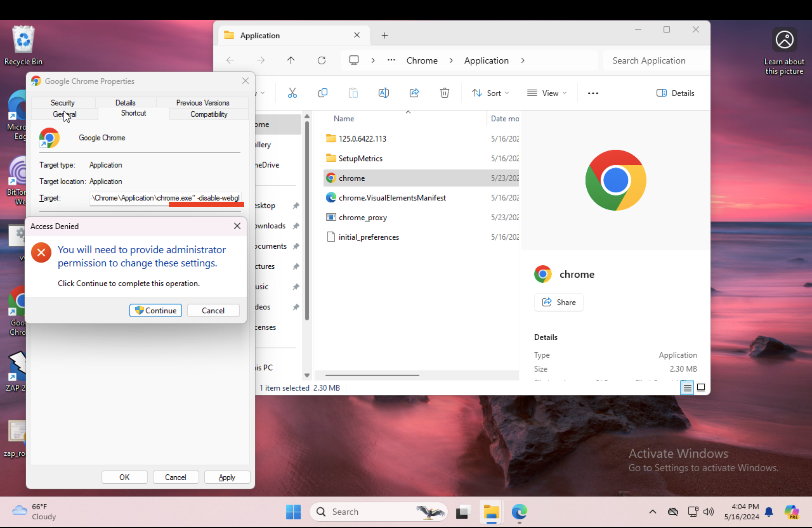812x528 pixels.
Task: Open the View dropdown menu
Action: point(547,93)
